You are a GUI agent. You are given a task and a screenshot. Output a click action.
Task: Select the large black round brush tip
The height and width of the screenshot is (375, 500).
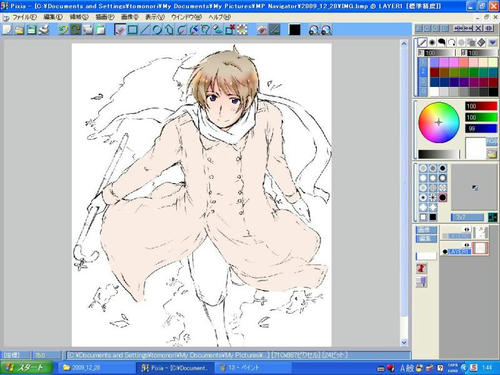click(x=442, y=198)
